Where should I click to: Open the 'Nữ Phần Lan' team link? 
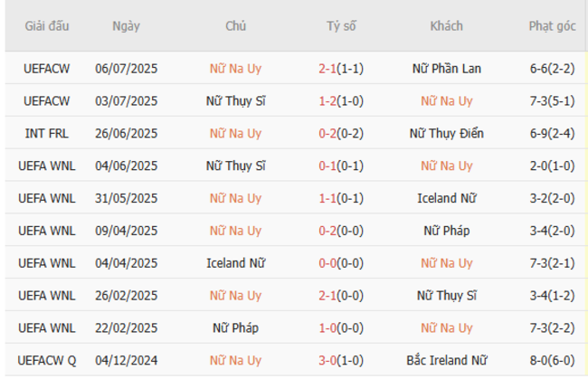(446, 69)
